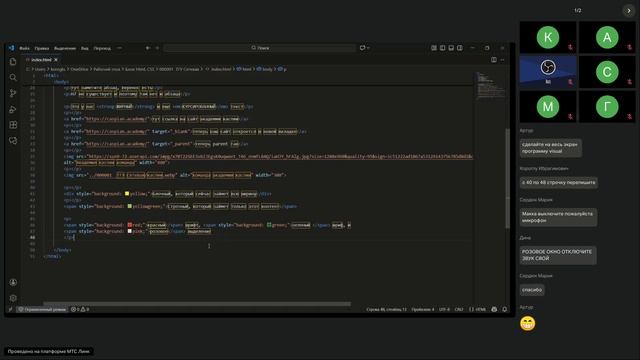Open the OneDrive breadcrumb dropdown

tap(79, 69)
